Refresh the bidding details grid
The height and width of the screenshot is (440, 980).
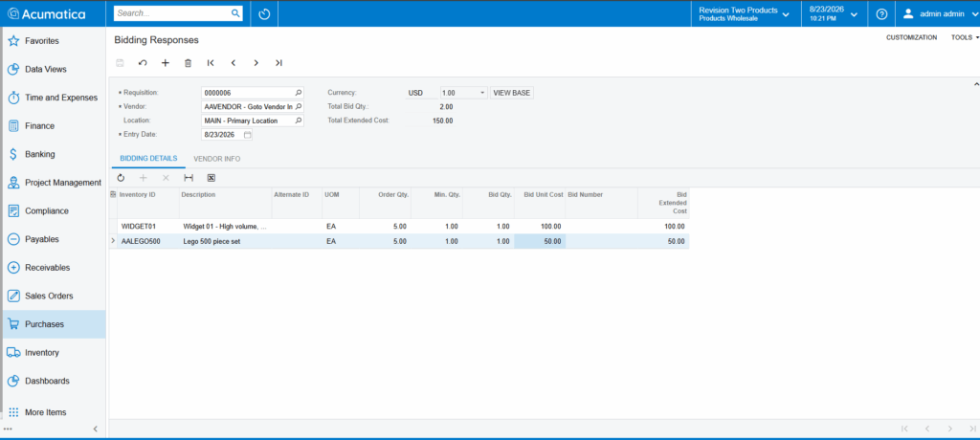pyautogui.click(x=121, y=178)
